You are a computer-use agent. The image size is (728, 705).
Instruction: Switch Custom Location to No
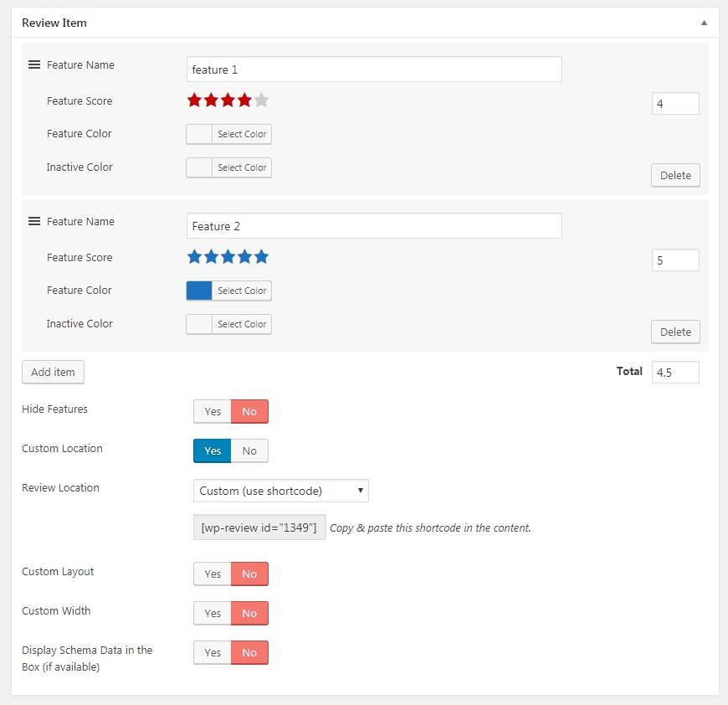pyautogui.click(x=249, y=451)
